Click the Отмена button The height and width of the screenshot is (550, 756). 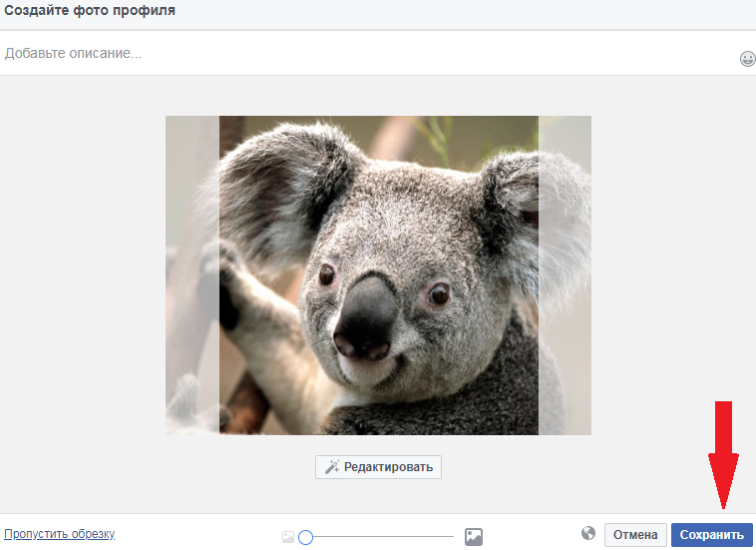[x=635, y=535]
